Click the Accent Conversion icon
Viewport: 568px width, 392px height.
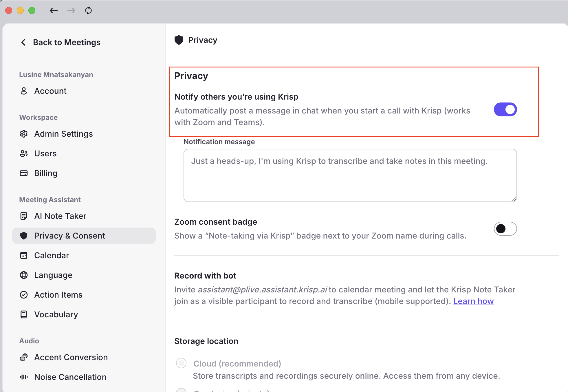pos(24,357)
